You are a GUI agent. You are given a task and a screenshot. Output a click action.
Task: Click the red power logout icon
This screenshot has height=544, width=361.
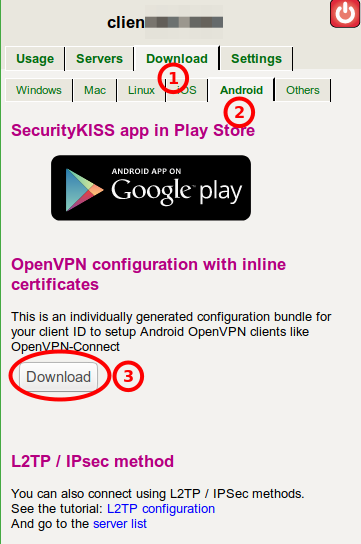pos(345,14)
